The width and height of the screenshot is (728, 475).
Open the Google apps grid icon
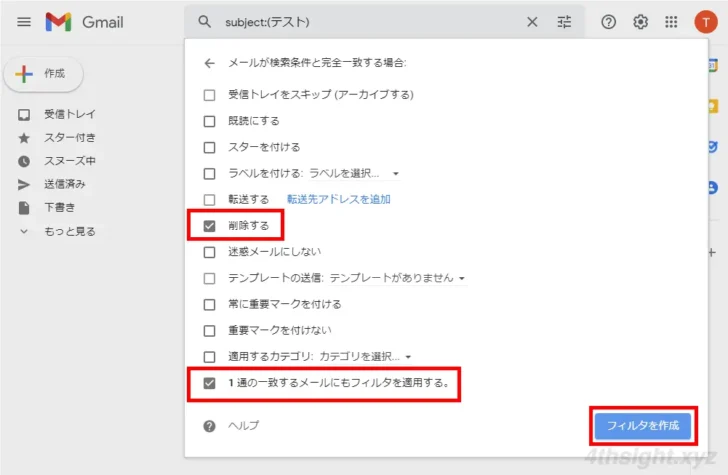click(x=671, y=22)
